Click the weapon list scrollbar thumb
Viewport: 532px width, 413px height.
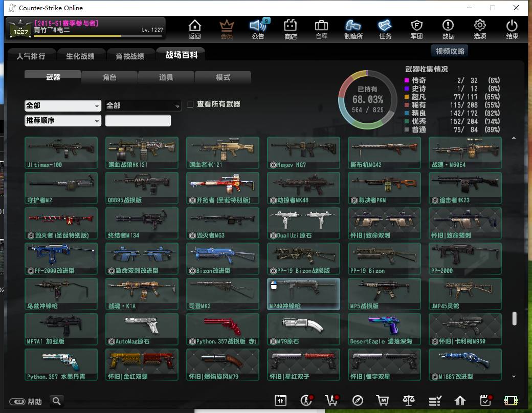(515, 319)
